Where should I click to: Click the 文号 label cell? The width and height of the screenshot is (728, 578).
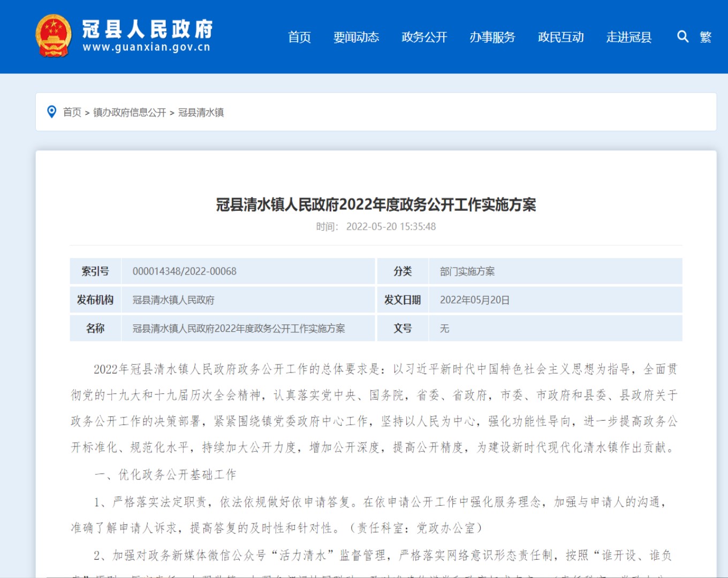[403, 328]
